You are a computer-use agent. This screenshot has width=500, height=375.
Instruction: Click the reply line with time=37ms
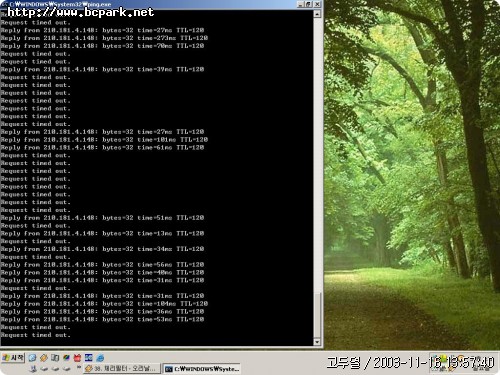click(102, 69)
